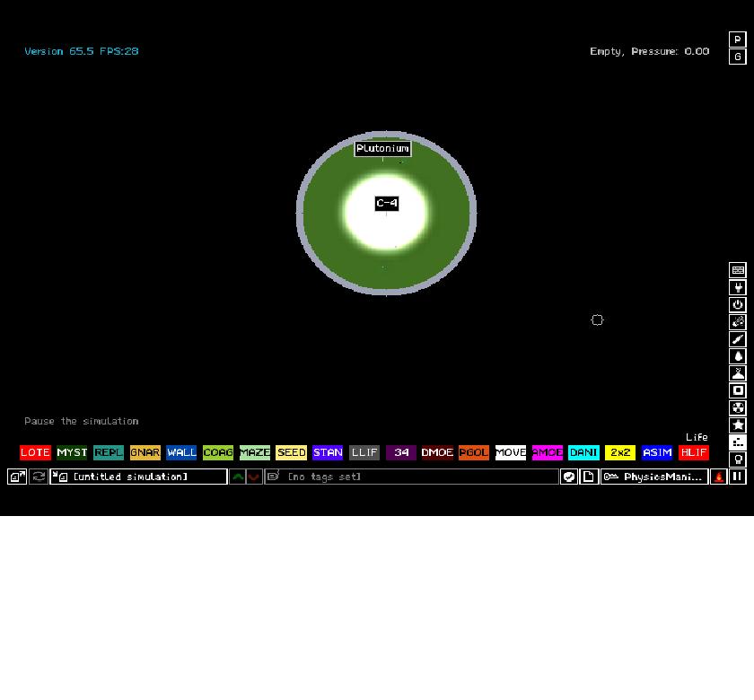The height and width of the screenshot is (700, 754).
Task: Open the Liquids section with droplet icon
Action: 738,356
